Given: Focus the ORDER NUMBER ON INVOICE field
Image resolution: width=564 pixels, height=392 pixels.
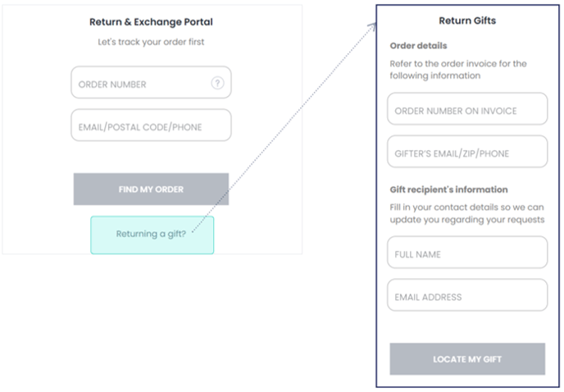Looking at the screenshot, I should click(467, 109).
